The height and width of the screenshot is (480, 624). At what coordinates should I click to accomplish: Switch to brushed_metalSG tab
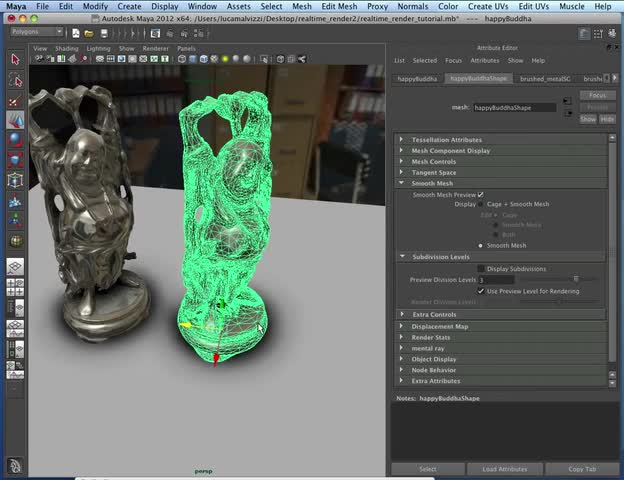545,79
